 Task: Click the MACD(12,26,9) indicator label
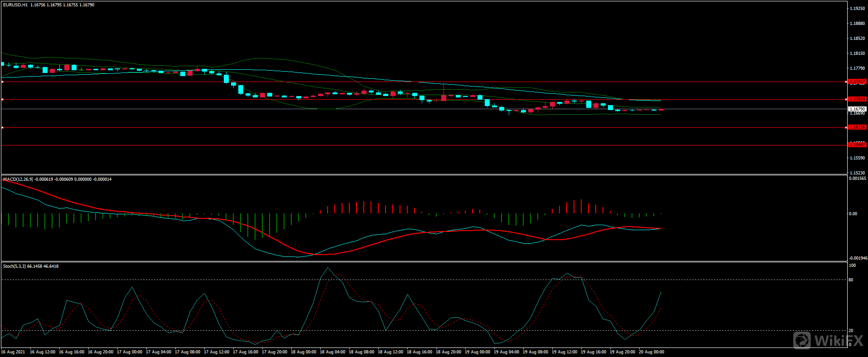tap(18, 179)
